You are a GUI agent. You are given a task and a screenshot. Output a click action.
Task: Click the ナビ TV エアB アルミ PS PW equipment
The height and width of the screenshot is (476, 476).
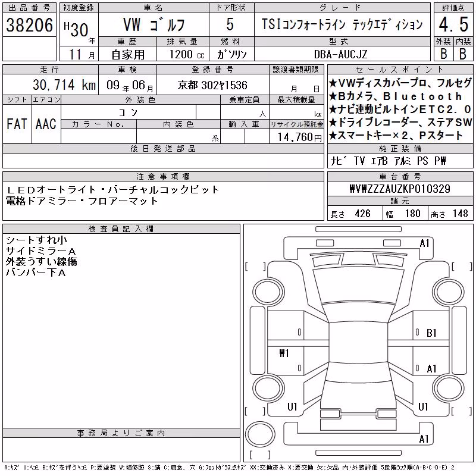[388, 161]
